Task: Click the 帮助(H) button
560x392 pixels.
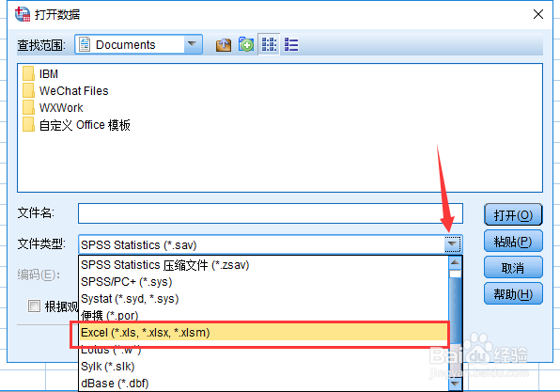Action: (x=513, y=293)
